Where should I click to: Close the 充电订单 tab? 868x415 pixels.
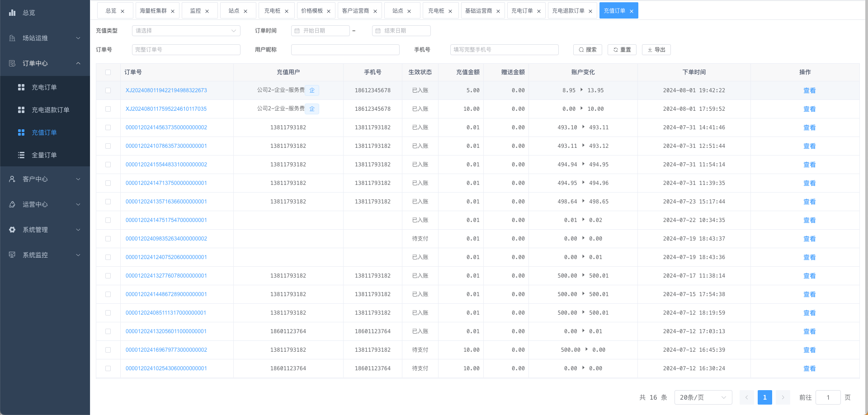pyautogui.click(x=539, y=11)
